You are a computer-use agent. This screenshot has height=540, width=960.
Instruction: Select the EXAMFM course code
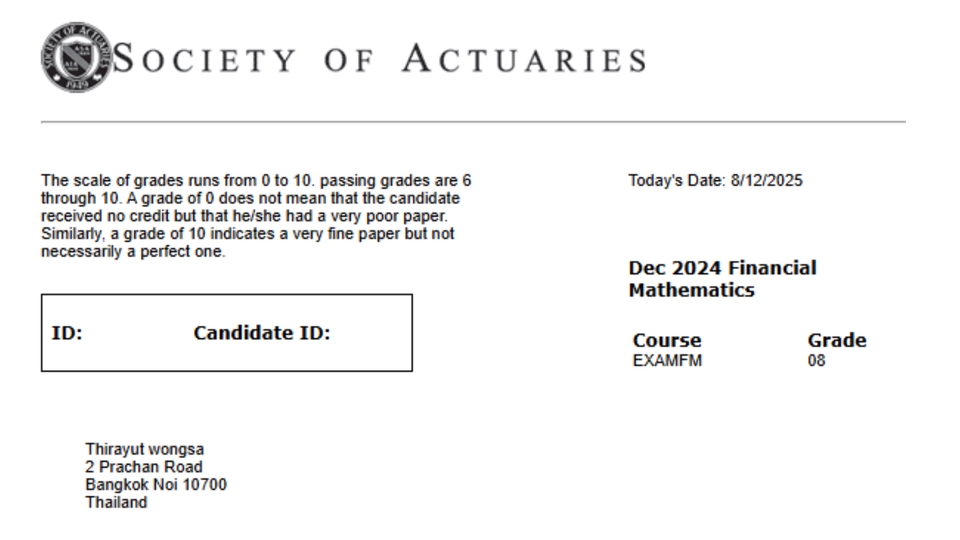(667, 361)
